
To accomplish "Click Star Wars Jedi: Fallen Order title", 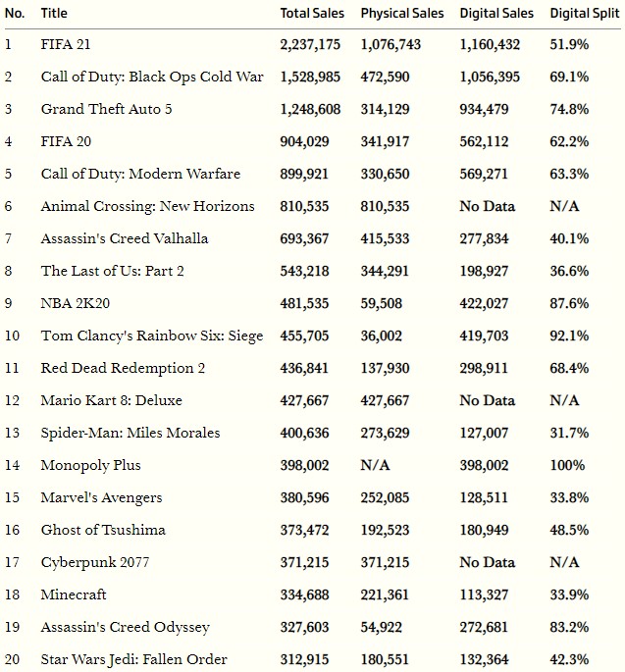I will tap(133, 659).
